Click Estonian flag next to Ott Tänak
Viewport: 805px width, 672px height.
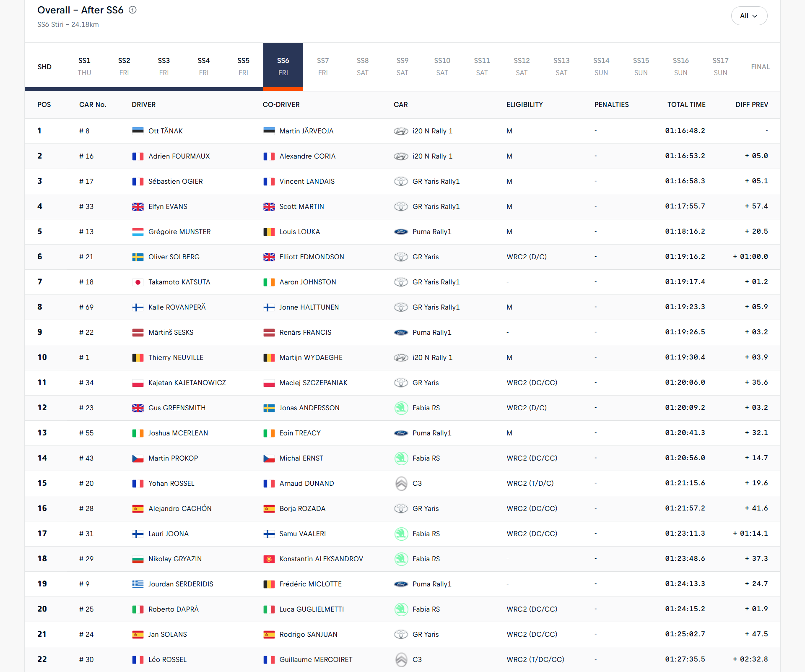coord(138,131)
